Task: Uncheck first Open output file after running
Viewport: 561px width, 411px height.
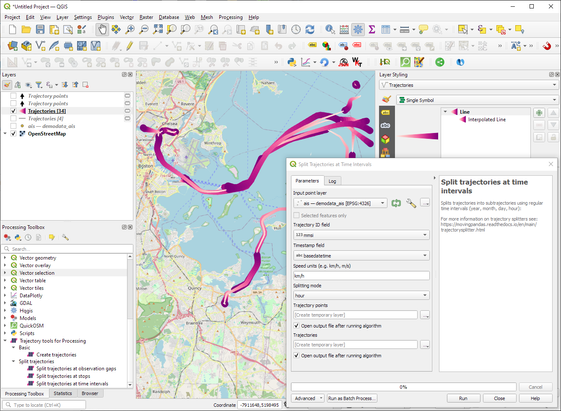Action: [296, 326]
